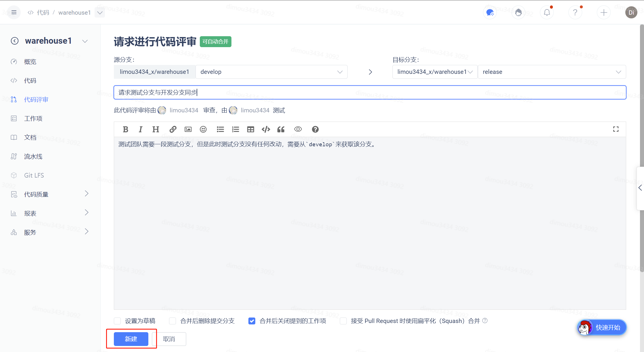This screenshot has width=644, height=352.
Task: Click the 新建 button to create the review
Action: pos(131,339)
